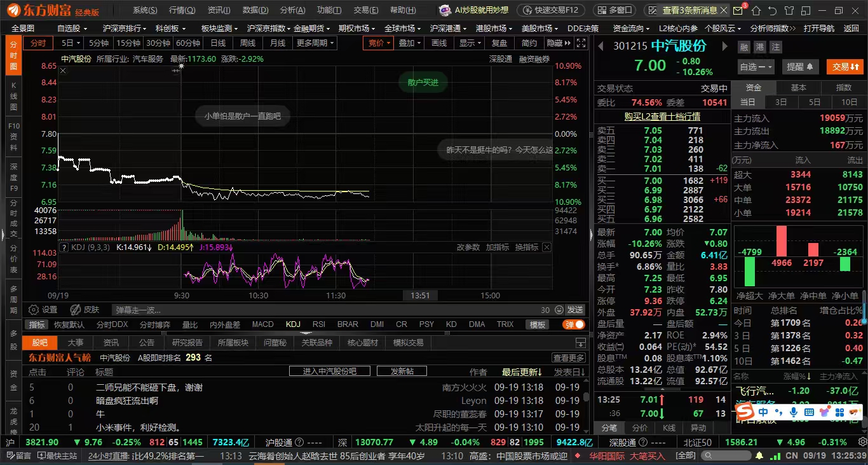Toggle the 隐藏 switch on chart toolbar
Image resolution: width=868 pixels, height=465 pixels.
coord(559,43)
